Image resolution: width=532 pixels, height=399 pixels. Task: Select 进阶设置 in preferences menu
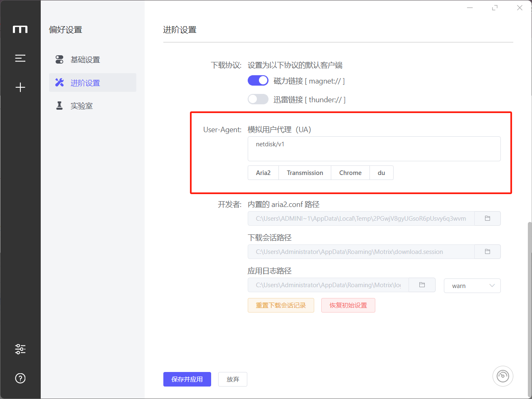pyautogui.click(x=93, y=83)
